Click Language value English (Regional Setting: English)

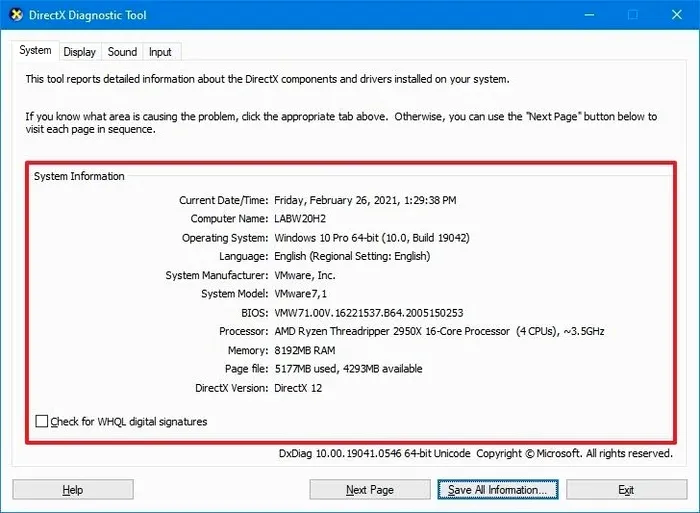pos(352,256)
